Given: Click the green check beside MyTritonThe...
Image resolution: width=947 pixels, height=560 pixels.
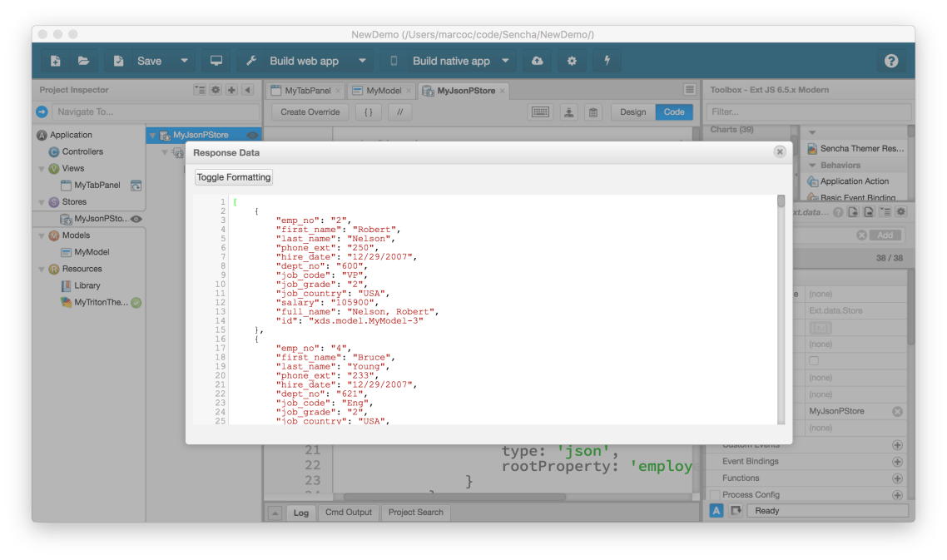Looking at the screenshot, I should click(136, 303).
